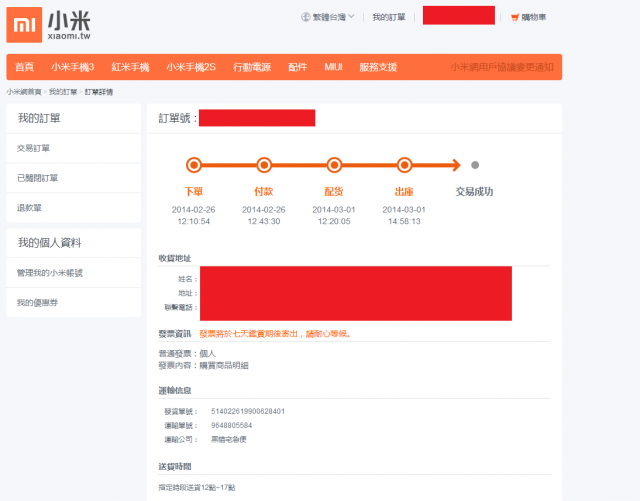
Task: Click the 我的訂單 sidebar heading
Action: click(39, 118)
